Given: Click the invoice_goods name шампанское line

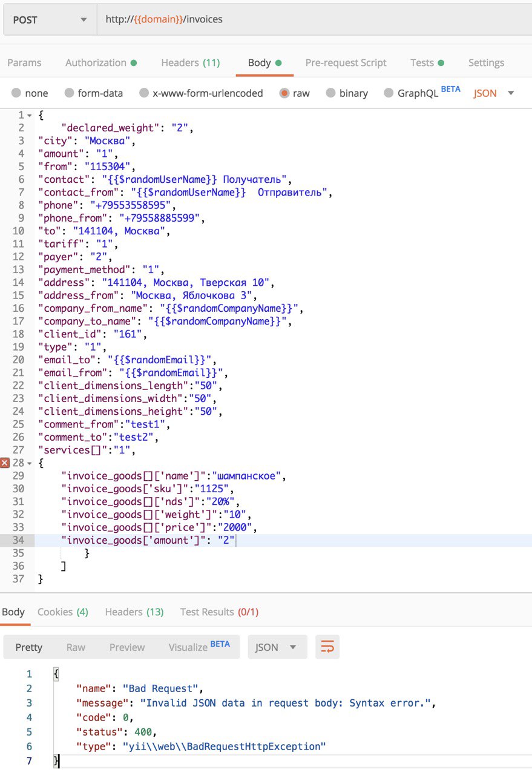Looking at the screenshot, I should click(172, 476).
